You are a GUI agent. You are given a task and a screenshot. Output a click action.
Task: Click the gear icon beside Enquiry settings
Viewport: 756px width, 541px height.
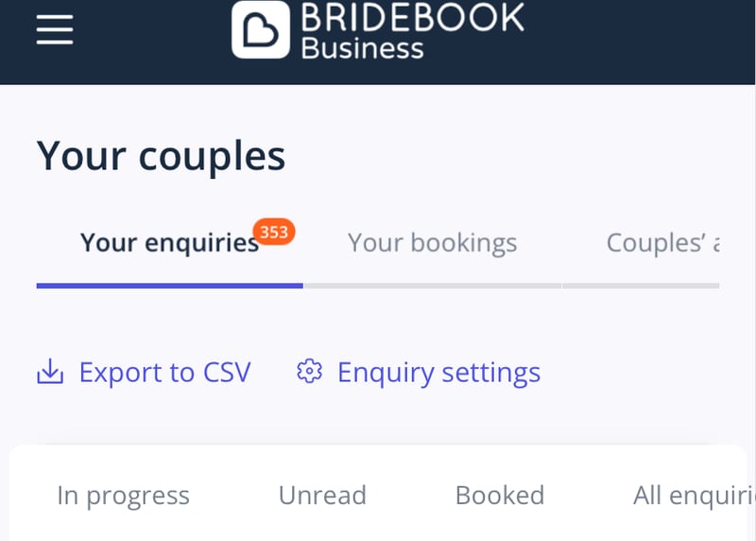309,371
